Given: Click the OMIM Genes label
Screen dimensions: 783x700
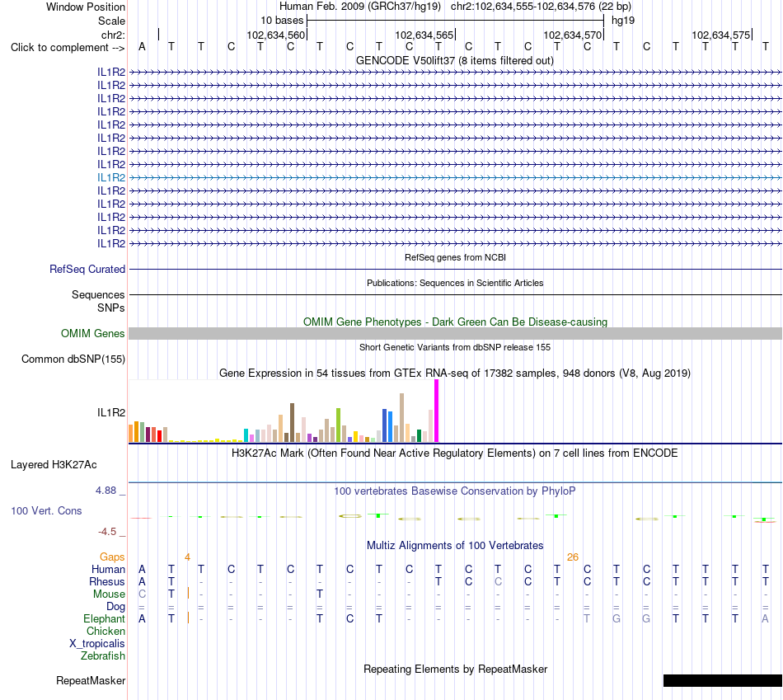Looking at the screenshot, I should (x=92, y=333).
